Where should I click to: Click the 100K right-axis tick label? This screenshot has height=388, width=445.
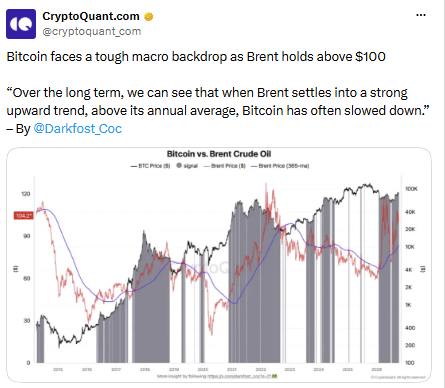coord(411,189)
